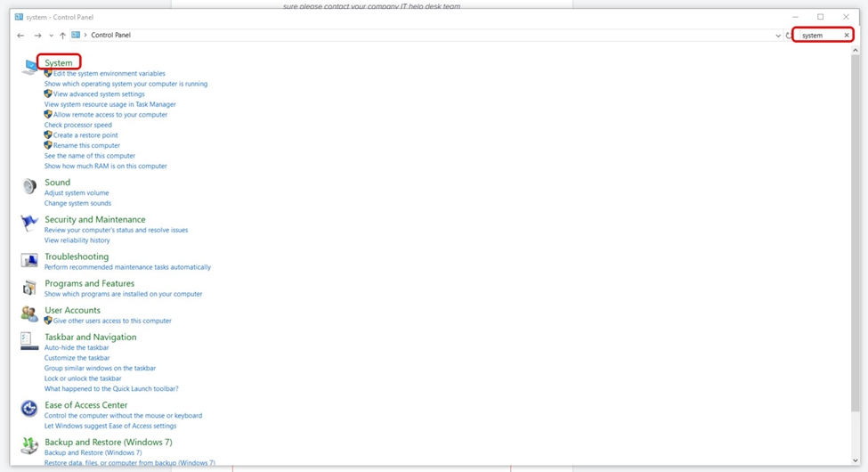Screen dimensions: 868x472
Task: Open the Backup and Restore (Windows 7) heading
Action: (109, 442)
